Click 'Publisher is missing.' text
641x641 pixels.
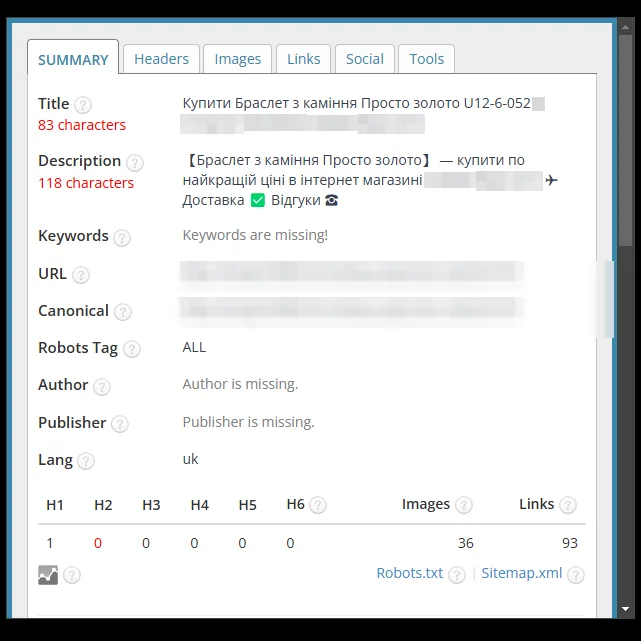[249, 422]
